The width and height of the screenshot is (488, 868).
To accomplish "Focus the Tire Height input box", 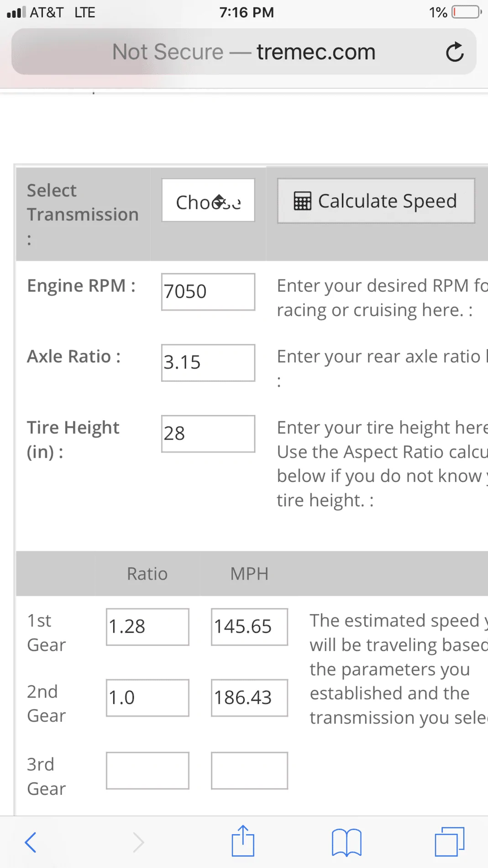I will pyautogui.click(x=208, y=434).
